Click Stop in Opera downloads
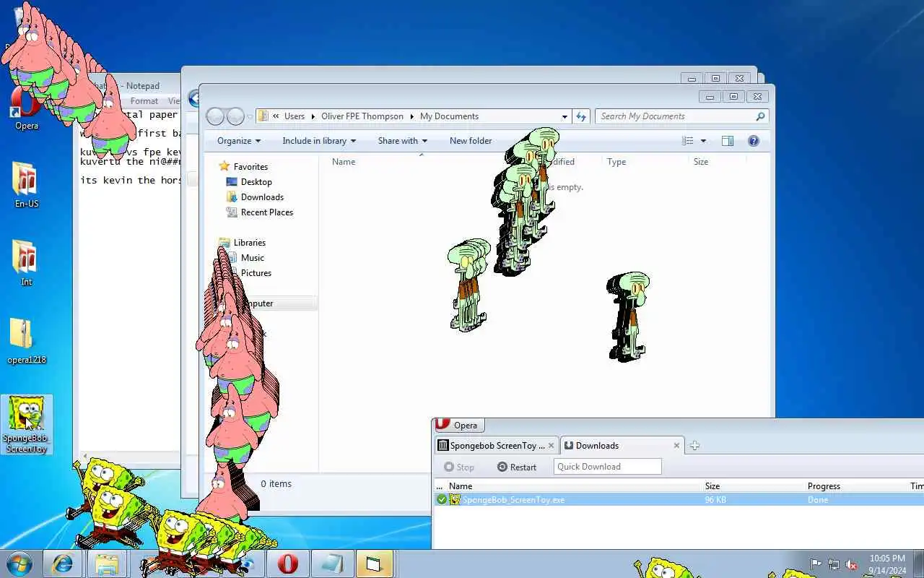The height and width of the screenshot is (578, 924). (x=459, y=467)
